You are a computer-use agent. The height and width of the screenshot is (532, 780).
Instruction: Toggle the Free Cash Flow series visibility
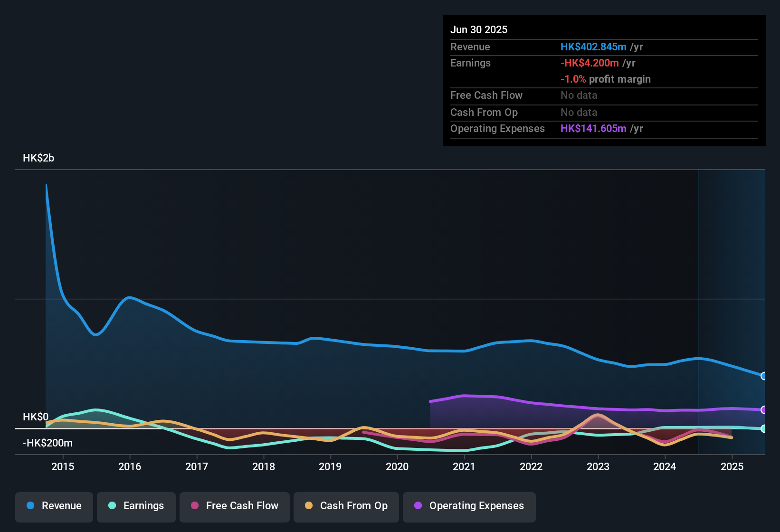(234, 506)
